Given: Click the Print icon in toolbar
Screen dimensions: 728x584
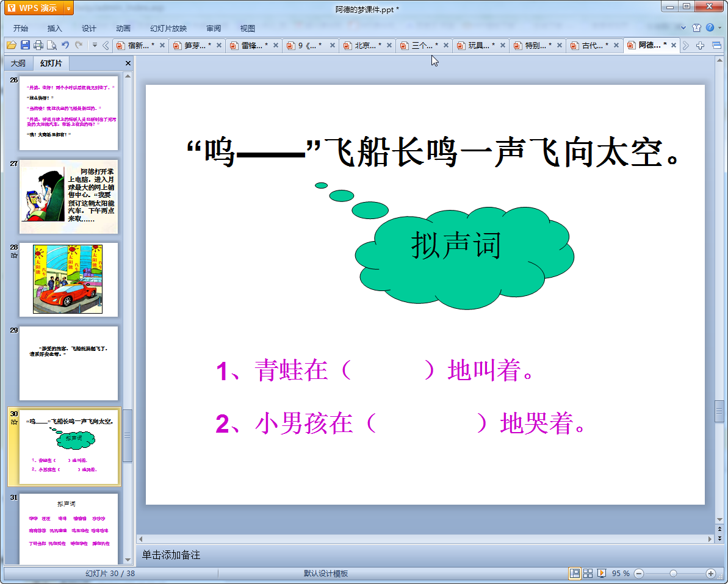Looking at the screenshot, I should tap(38, 45).
